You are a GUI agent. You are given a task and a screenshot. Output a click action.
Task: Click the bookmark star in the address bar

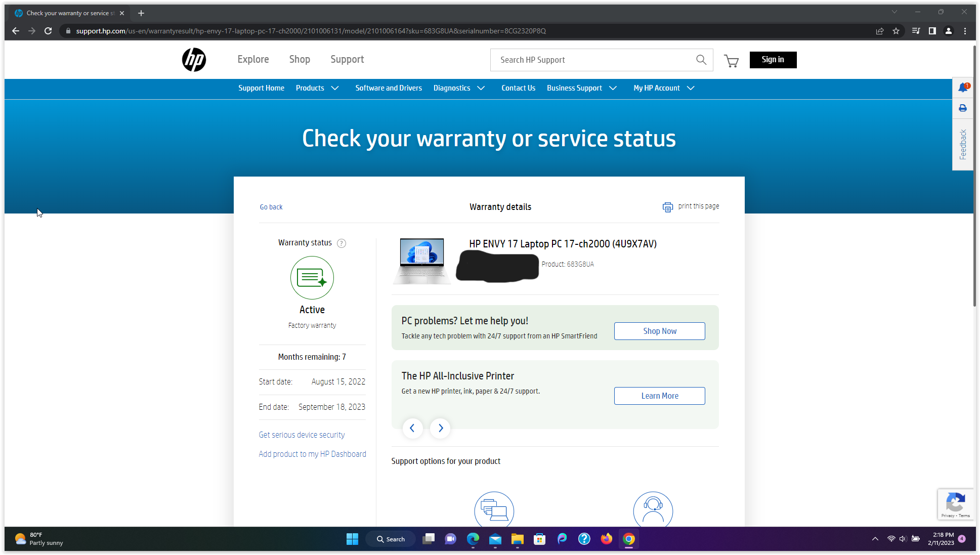(896, 31)
